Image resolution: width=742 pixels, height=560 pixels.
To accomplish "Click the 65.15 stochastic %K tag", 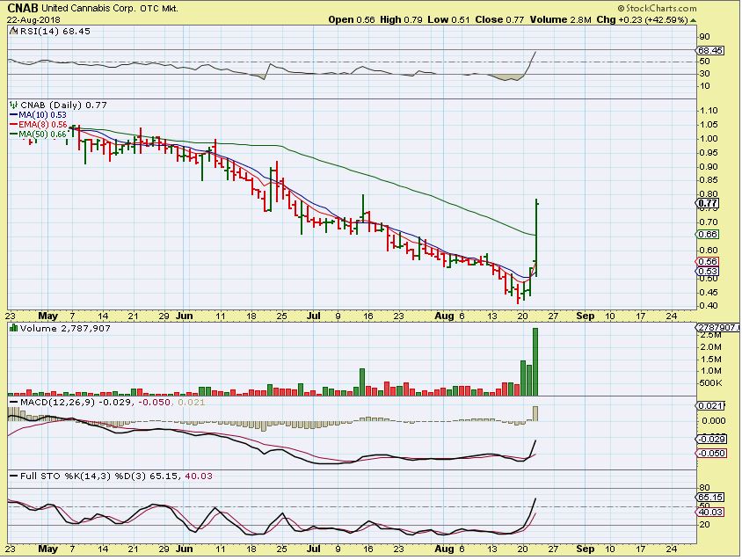I will (x=710, y=498).
